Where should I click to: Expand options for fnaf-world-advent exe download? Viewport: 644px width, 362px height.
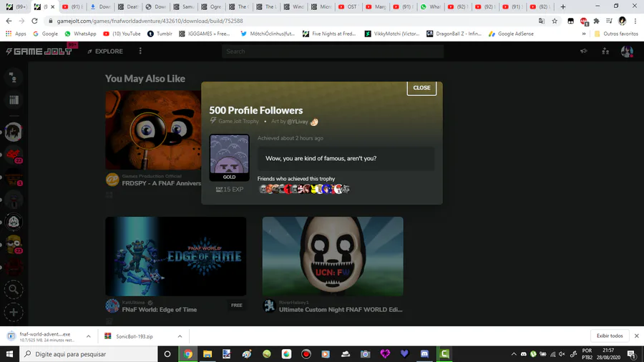click(88, 336)
